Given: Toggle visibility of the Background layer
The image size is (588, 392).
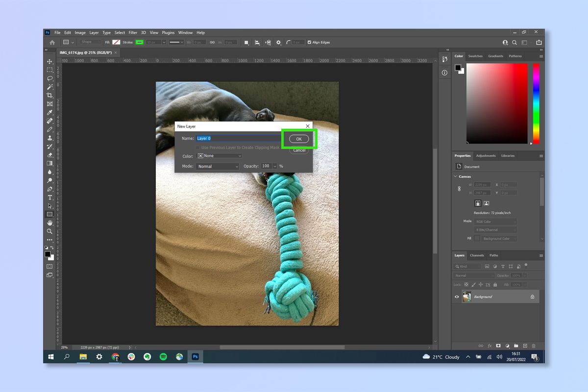Looking at the screenshot, I should tap(457, 296).
